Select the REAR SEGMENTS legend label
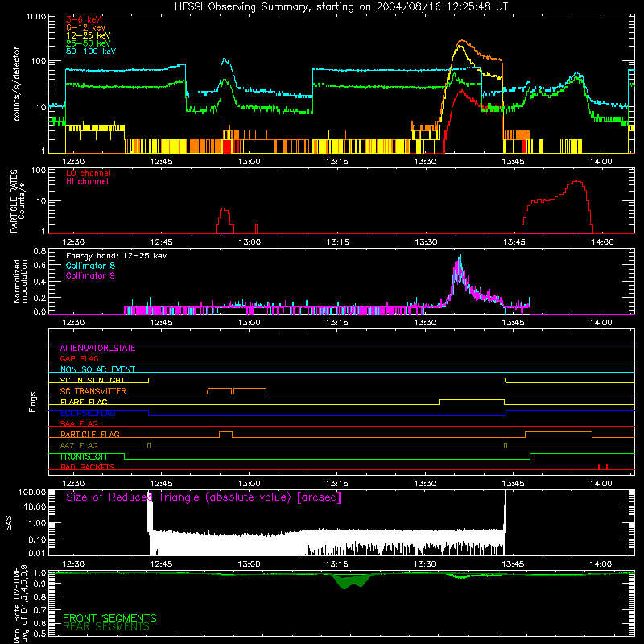The height and width of the screenshot is (644, 644). click(x=106, y=627)
